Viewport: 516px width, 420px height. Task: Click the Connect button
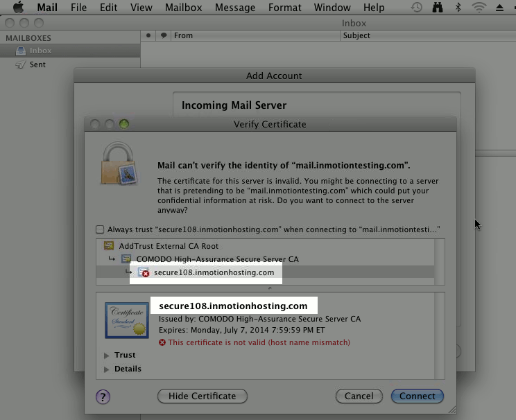click(418, 396)
